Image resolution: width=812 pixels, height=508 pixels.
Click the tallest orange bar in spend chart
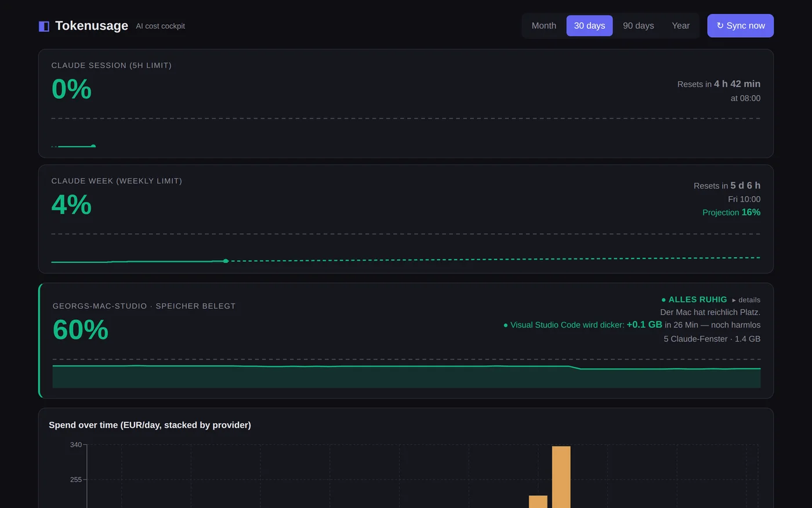tap(561, 477)
